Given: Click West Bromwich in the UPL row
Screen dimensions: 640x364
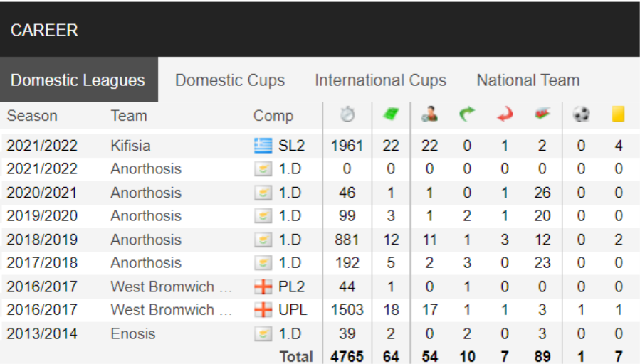Looking at the screenshot, I should click(172, 310).
